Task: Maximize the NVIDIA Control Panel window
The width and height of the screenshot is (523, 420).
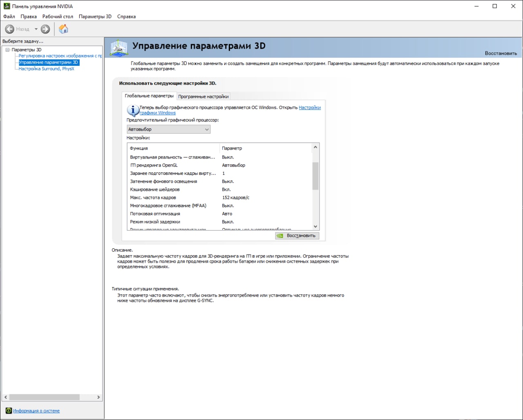Action: (495, 6)
